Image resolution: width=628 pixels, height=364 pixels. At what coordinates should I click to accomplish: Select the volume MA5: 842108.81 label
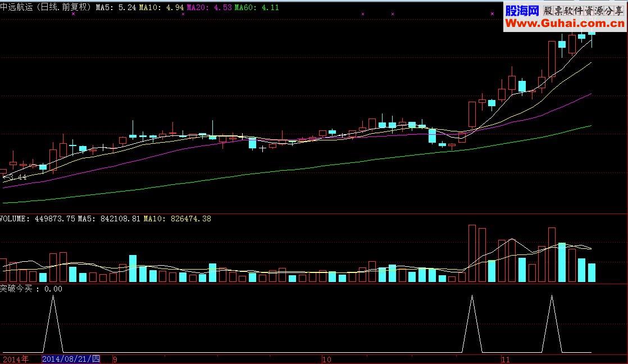click(x=109, y=219)
